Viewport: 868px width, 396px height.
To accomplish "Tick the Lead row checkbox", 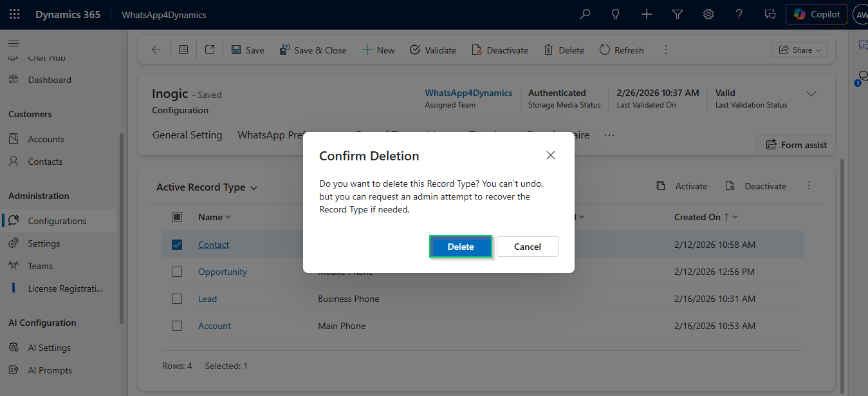I will (x=177, y=299).
